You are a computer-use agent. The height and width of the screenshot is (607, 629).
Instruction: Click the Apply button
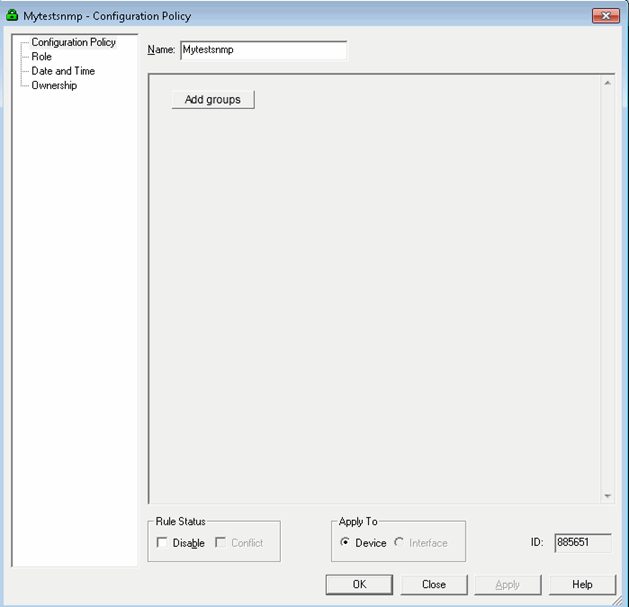(x=507, y=585)
